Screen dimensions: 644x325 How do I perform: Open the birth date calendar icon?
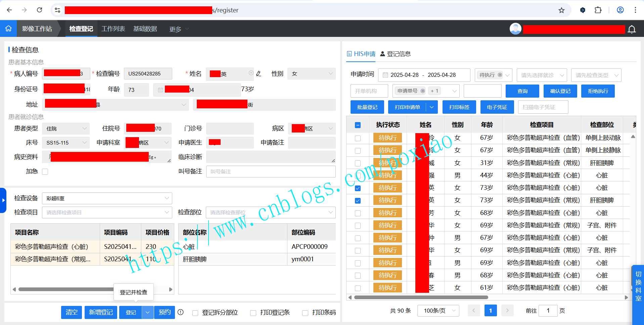coord(160,90)
